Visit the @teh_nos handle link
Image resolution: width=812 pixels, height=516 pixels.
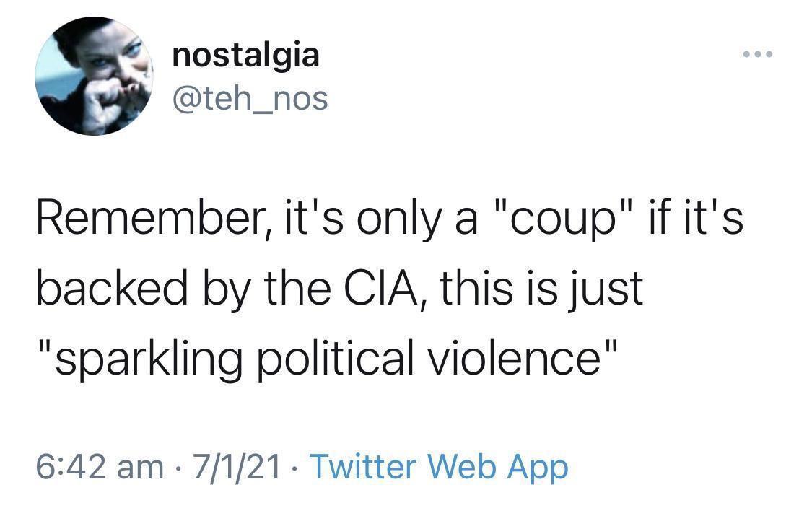click(x=250, y=98)
